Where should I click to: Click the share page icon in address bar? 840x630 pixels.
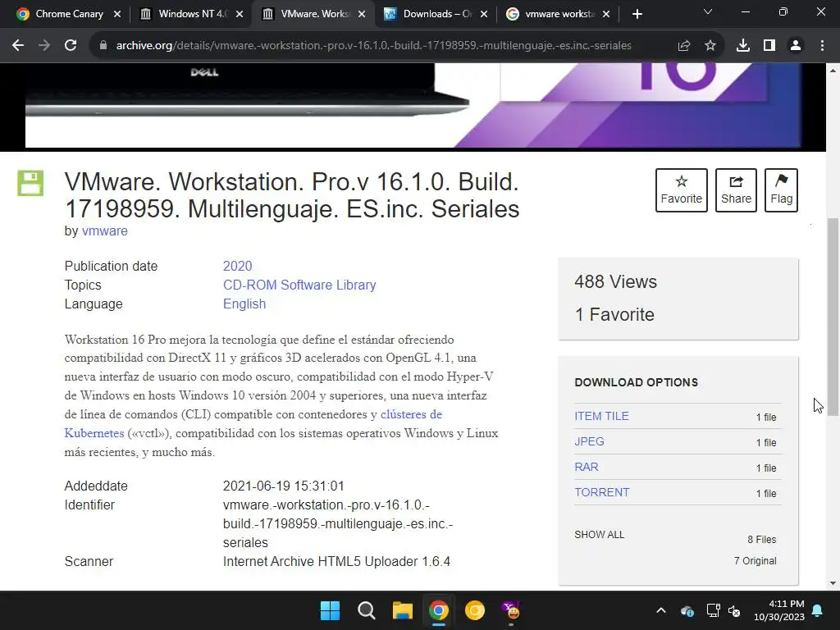(684, 46)
